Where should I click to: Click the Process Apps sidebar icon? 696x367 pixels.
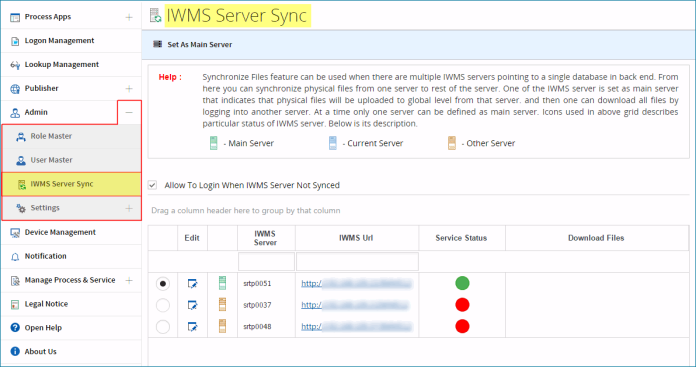tap(15, 17)
